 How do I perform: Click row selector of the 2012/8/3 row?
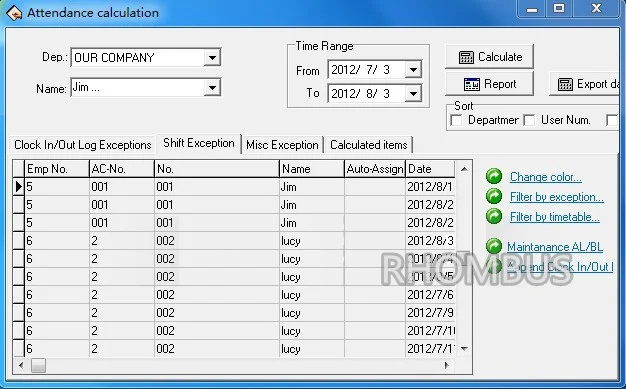point(18,240)
